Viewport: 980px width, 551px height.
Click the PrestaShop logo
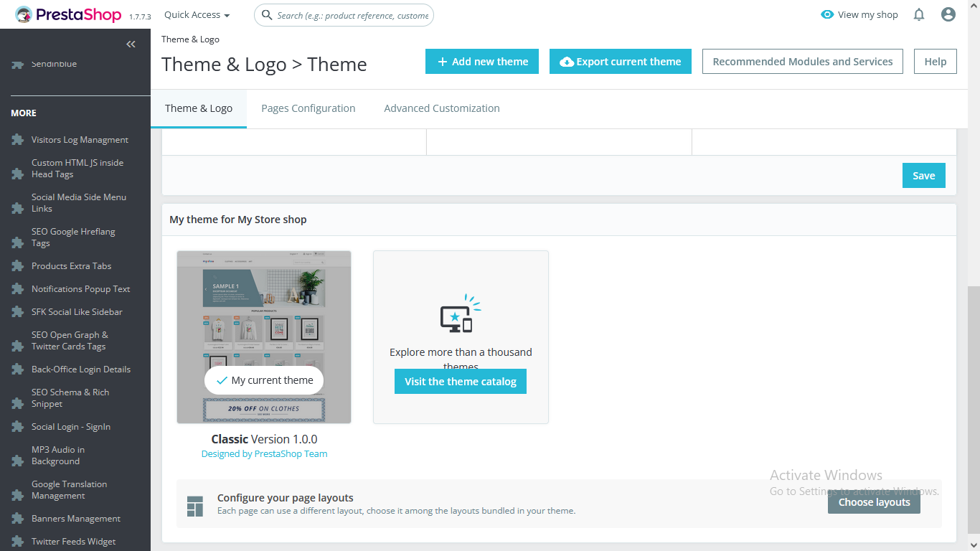(x=68, y=14)
